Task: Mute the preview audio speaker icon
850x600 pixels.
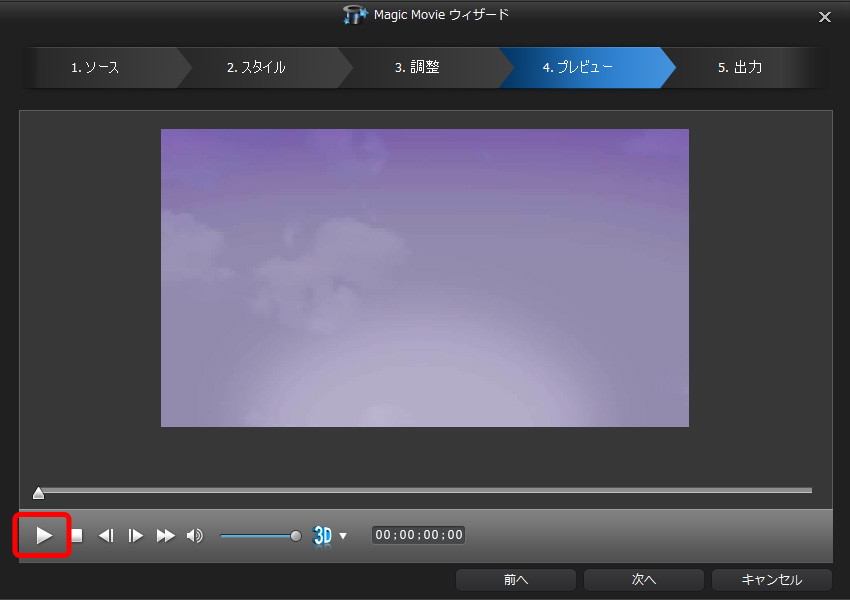Action: tap(194, 536)
